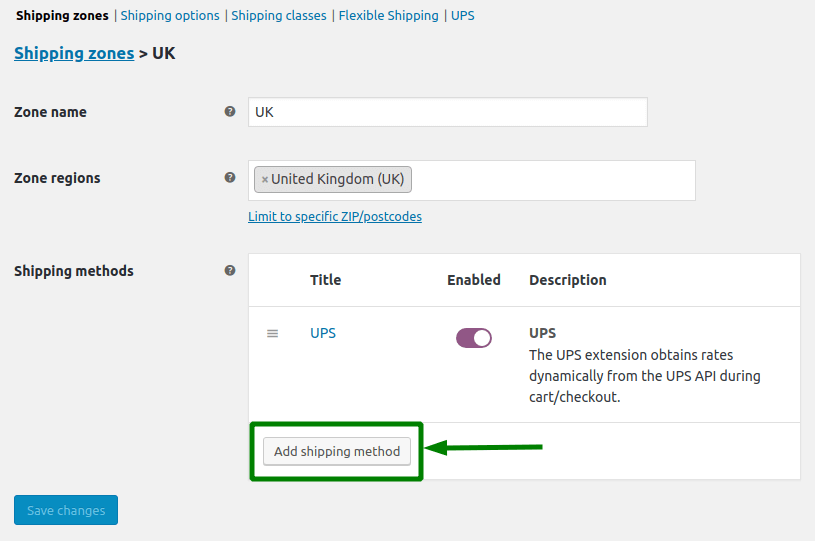The width and height of the screenshot is (815, 541).
Task: Go to Shipping classes tab
Action: tap(279, 15)
